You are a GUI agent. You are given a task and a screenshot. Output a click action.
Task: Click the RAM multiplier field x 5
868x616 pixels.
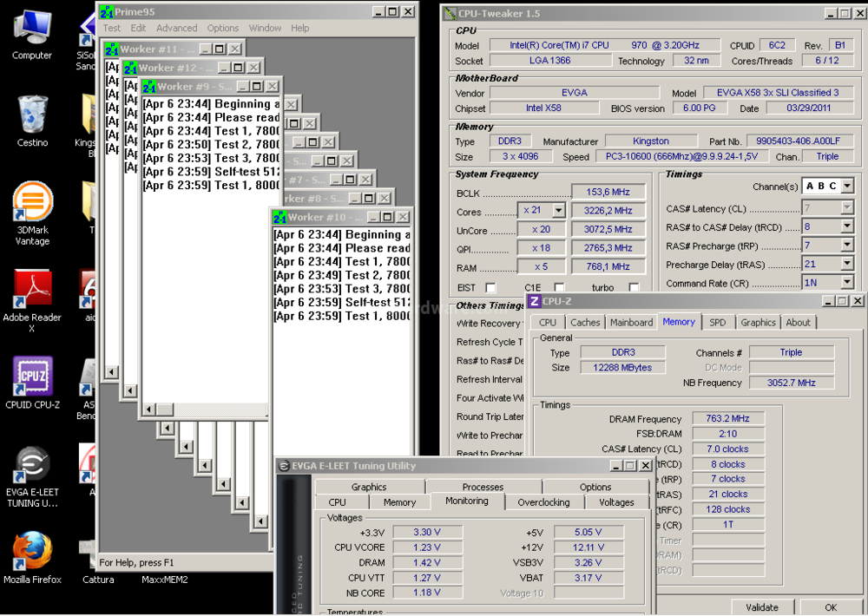coord(541,266)
